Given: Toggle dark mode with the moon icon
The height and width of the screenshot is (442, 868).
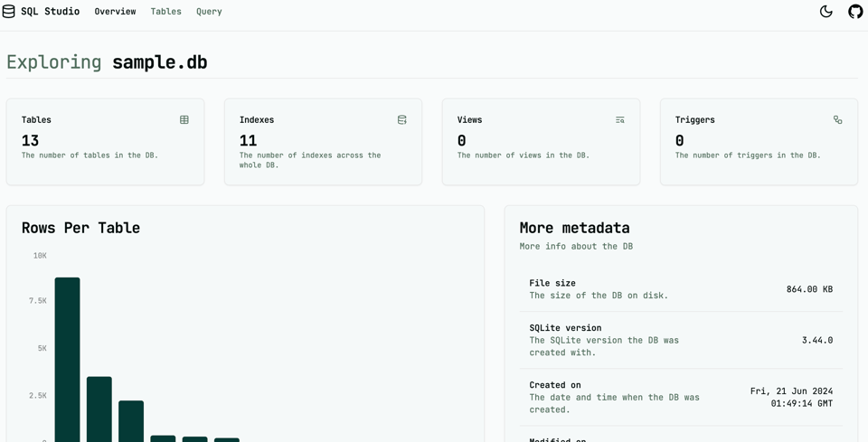Looking at the screenshot, I should [x=826, y=12].
